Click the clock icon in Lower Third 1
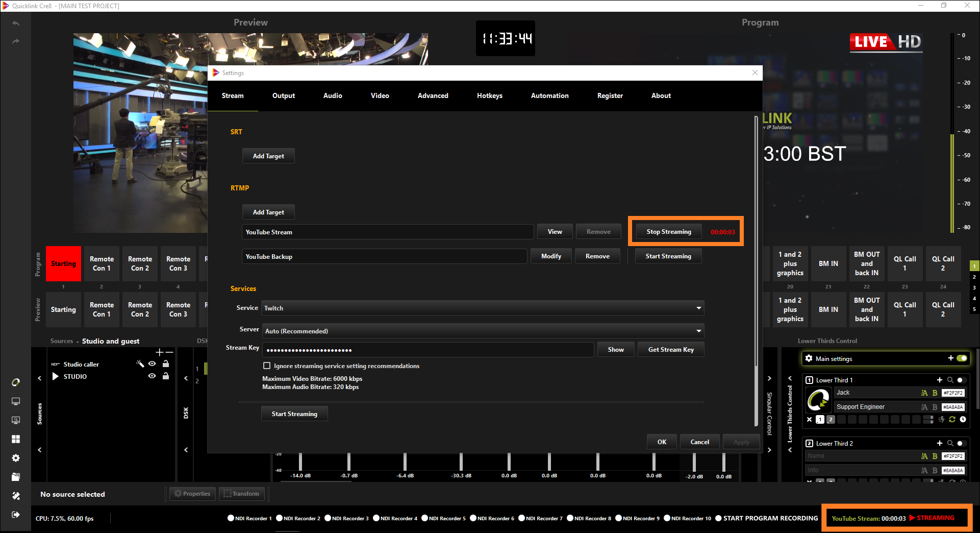 pyautogui.click(x=963, y=420)
